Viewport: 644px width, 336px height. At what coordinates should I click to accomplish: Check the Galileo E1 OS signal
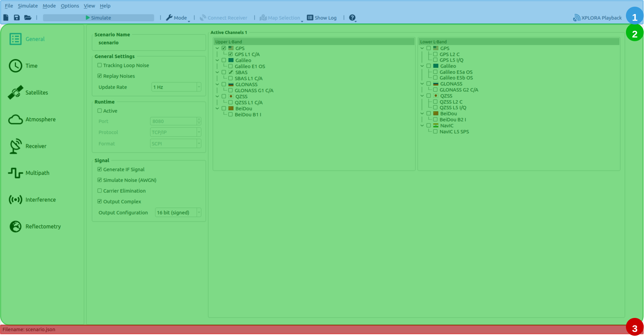pos(231,66)
